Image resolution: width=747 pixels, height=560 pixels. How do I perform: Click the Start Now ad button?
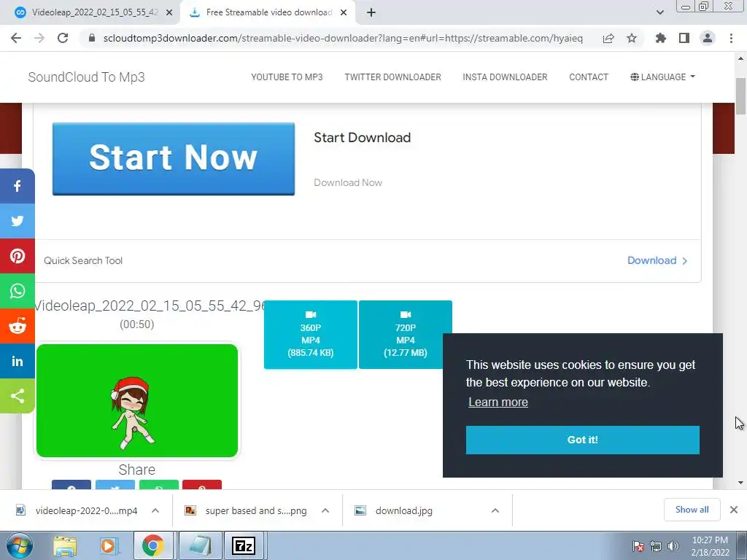[174, 158]
